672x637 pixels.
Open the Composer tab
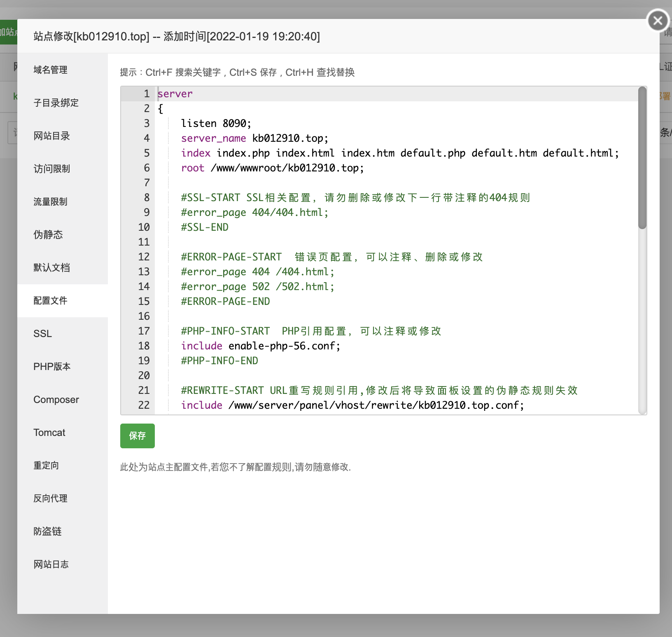click(63, 400)
